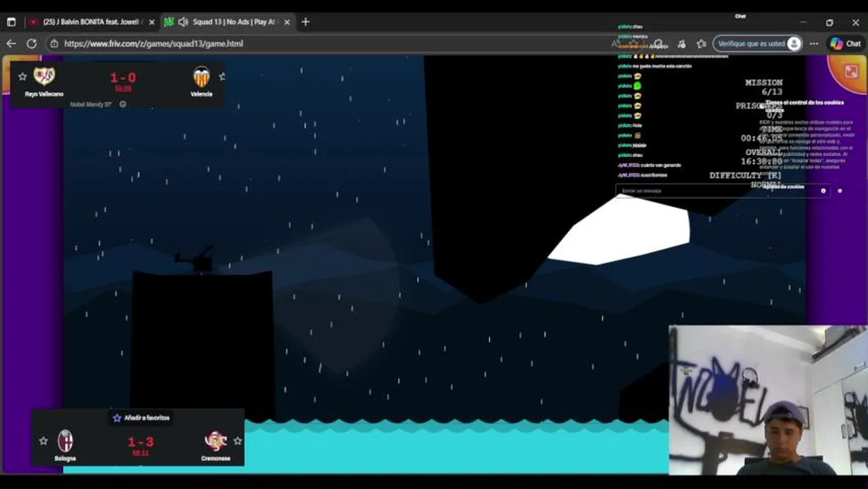
Task: Open a new browser tab
Action: point(306,22)
